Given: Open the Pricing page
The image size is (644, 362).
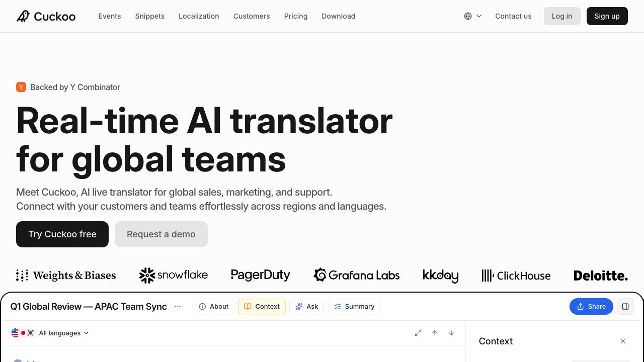Looking at the screenshot, I should [296, 16].
